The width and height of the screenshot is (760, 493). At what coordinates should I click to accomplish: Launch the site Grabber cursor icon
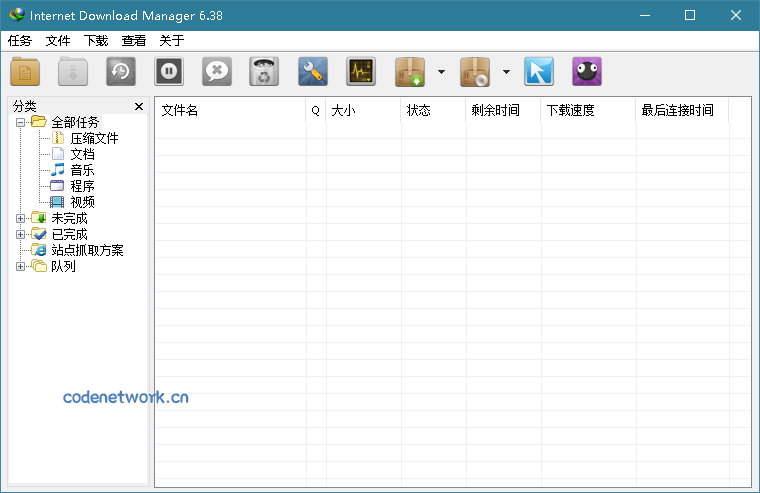tap(539, 72)
